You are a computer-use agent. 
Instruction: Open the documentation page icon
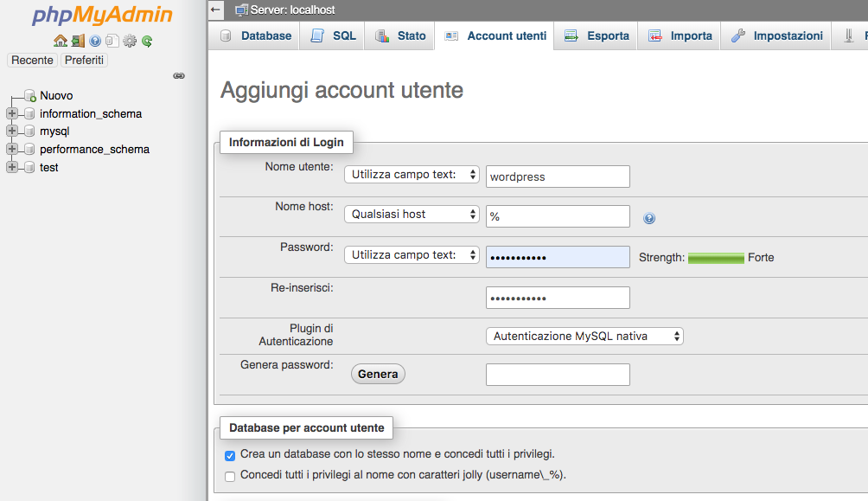pyautogui.click(x=112, y=41)
